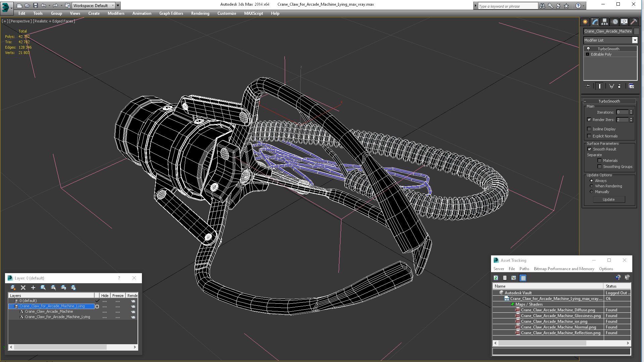The image size is (644, 362).
Task: Click Add Selected Objects plus icon in Layer
Action: [x=33, y=288]
